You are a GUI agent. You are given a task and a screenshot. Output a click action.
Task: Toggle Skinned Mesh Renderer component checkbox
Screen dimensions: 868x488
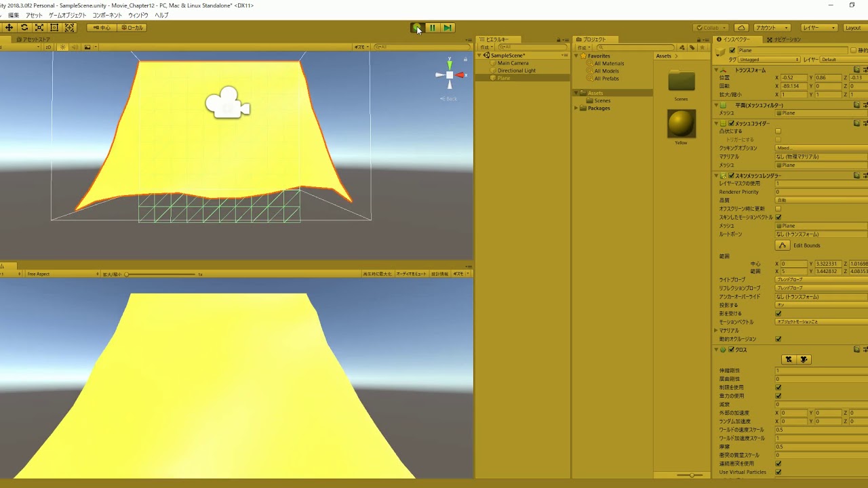[x=732, y=176]
